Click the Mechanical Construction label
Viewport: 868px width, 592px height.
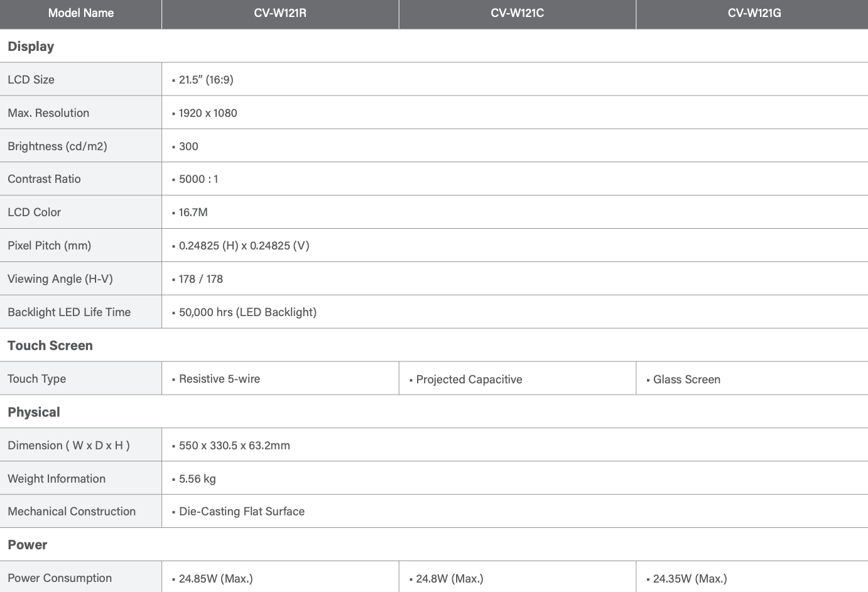click(72, 512)
